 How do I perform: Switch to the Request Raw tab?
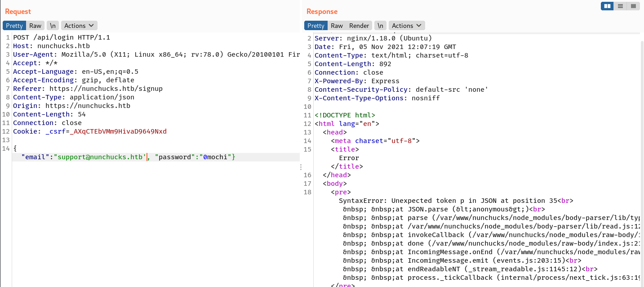[36, 26]
